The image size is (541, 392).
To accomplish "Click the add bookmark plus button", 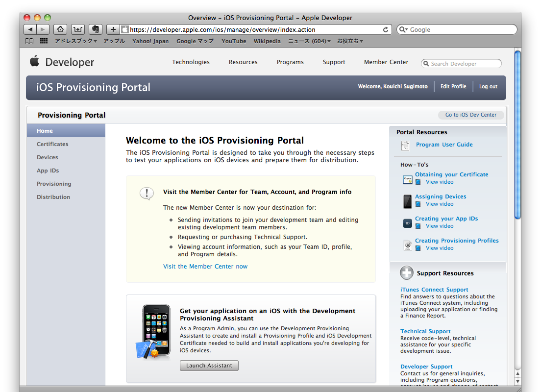I will tap(113, 29).
